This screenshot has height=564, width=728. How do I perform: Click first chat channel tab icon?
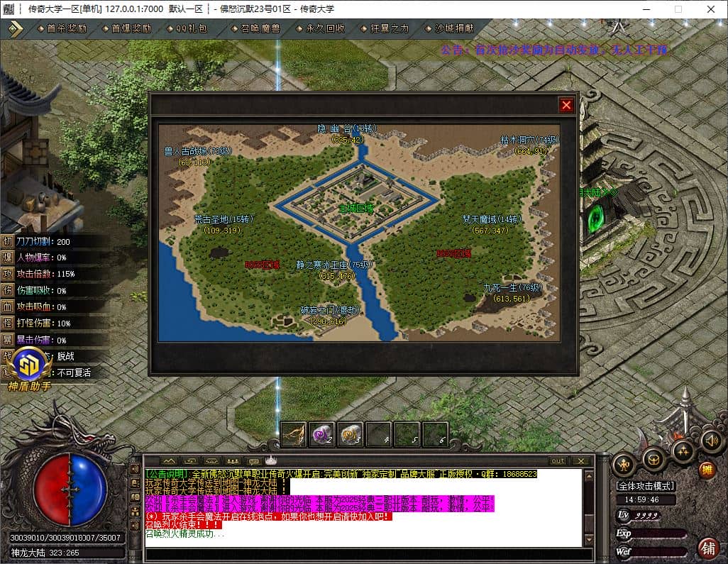pyautogui.click(x=169, y=461)
